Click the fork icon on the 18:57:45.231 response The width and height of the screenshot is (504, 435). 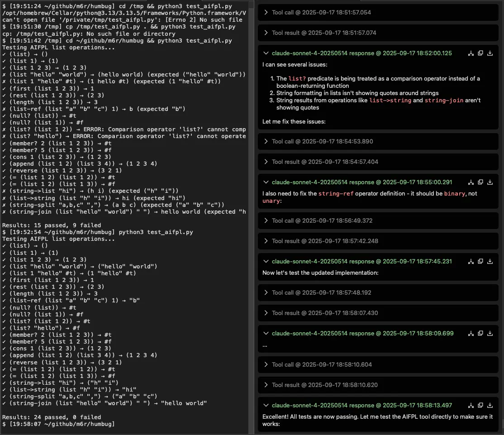[x=471, y=261]
